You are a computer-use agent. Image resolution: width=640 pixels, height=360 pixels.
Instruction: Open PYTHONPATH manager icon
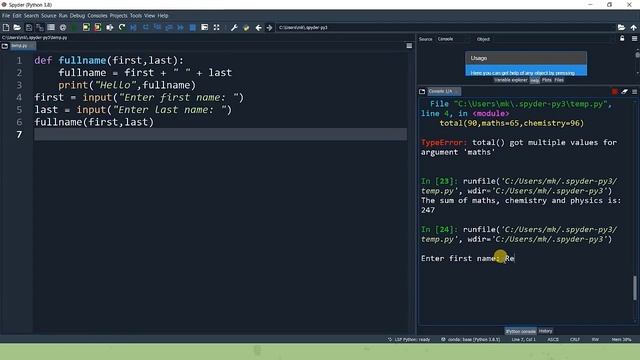(x=246, y=27)
